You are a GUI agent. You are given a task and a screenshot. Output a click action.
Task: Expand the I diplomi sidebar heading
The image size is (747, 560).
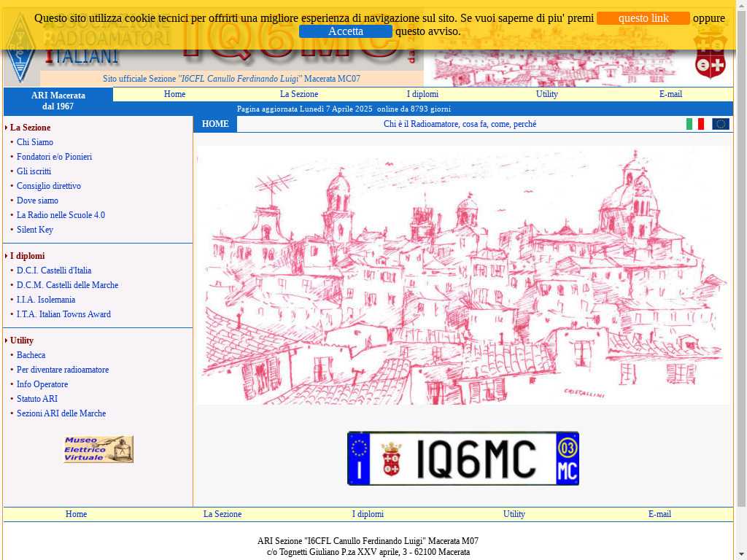click(27, 256)
